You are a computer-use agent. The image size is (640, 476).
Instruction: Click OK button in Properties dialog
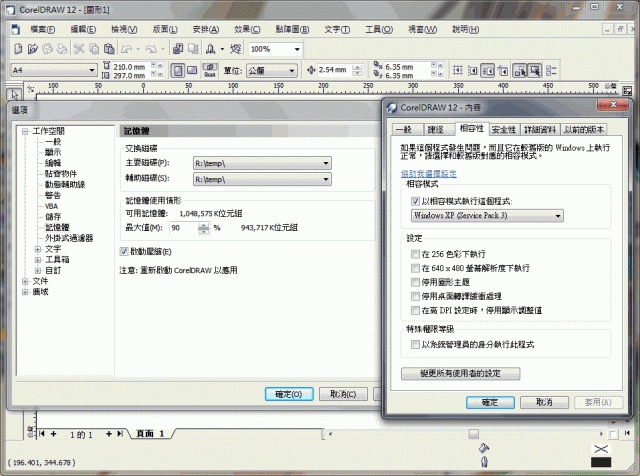[490, 403]
